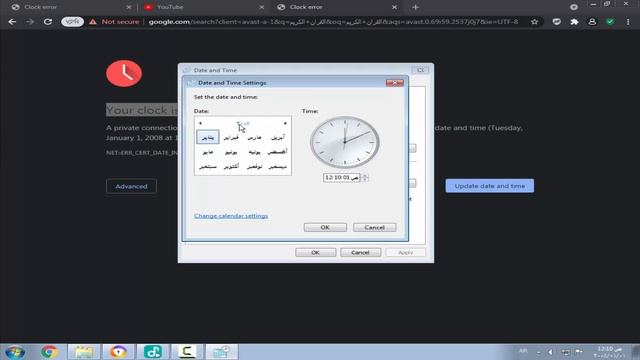The height and width of the screenshot is (360, 640).
Task: Click the 12:10:01 time input field
Action: (342, 178)
